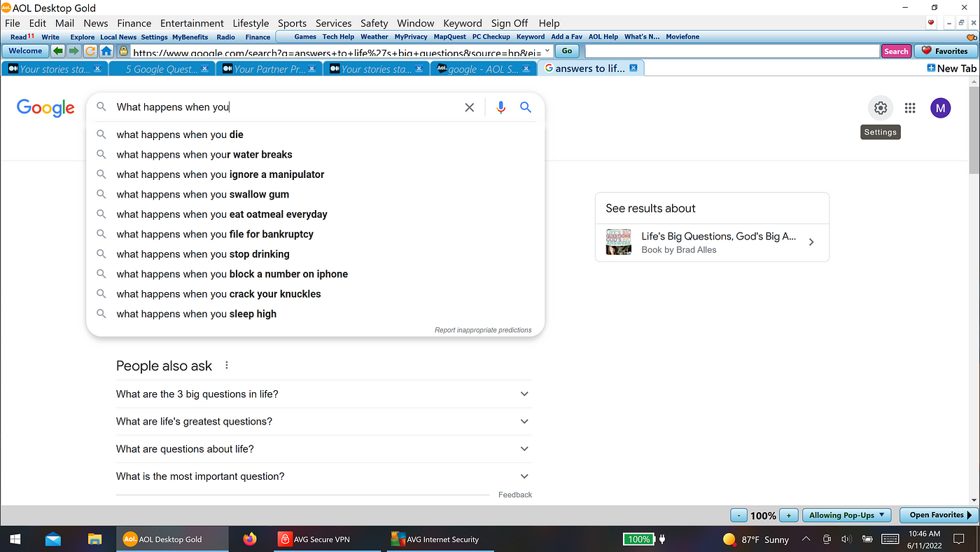Viewport: 980px width, 552px height.
Task: Close the 'answers to lif...' tab
Action: [633, 68]
